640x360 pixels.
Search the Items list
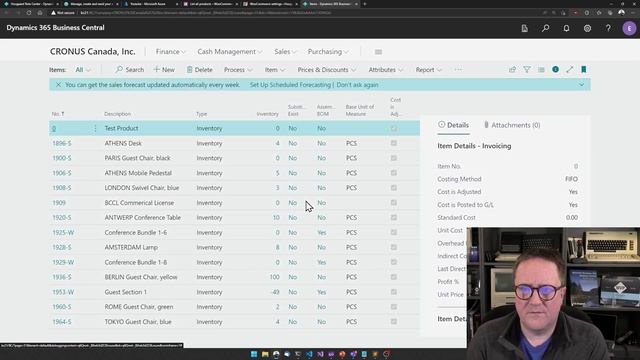click(x=129, y=70)
